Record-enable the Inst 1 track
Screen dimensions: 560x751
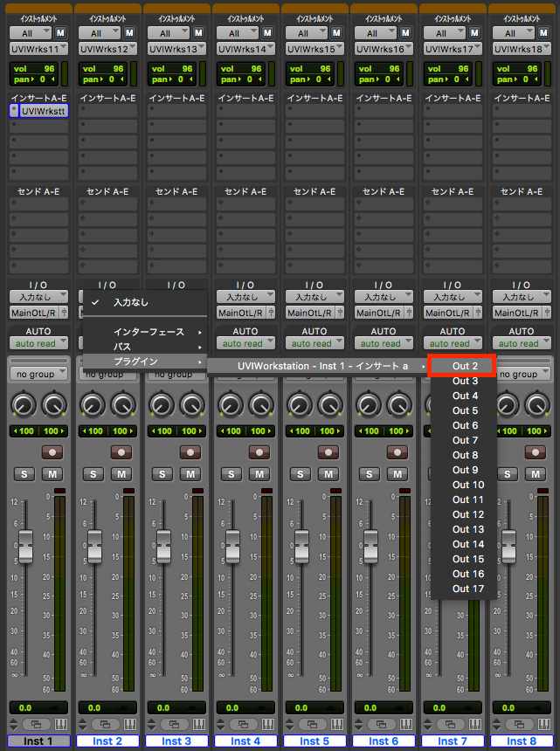(52, 452)
